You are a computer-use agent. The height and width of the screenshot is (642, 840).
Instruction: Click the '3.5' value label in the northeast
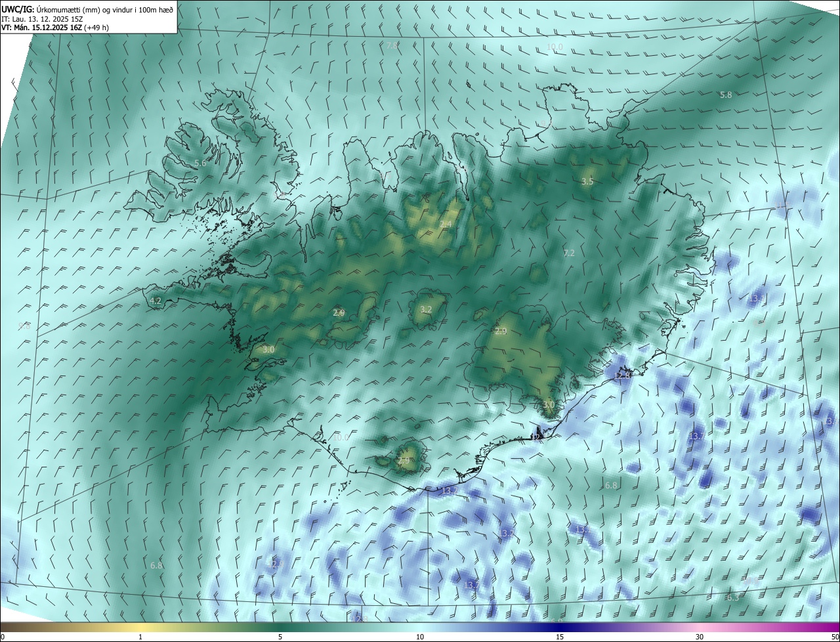(x=587, y=182)
